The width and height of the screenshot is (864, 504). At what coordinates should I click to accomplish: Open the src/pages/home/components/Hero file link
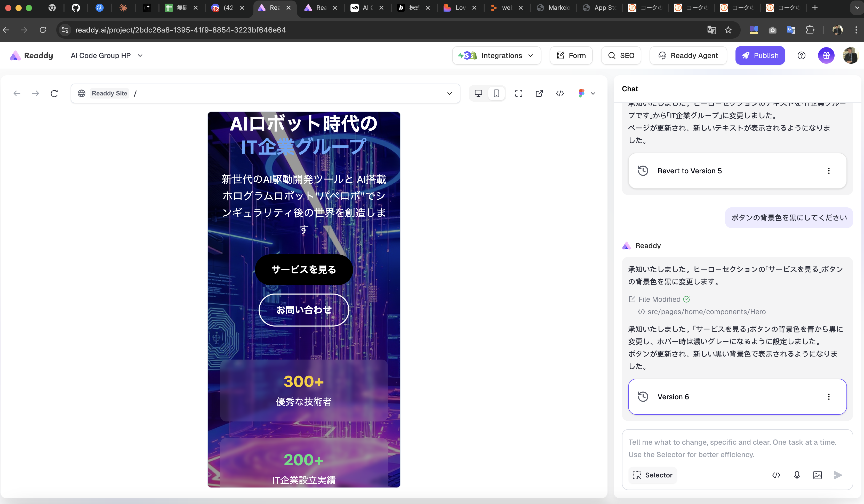tap(706, 312)
